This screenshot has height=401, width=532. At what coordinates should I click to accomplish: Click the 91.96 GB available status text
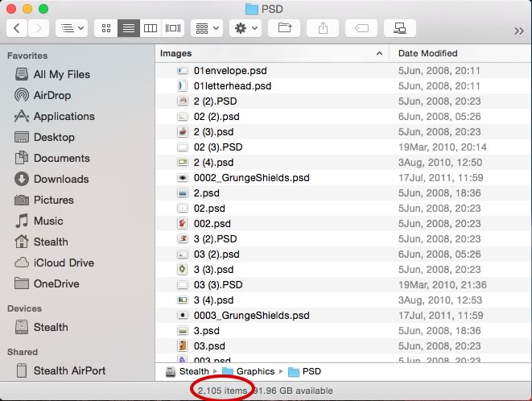pos(294,391)
